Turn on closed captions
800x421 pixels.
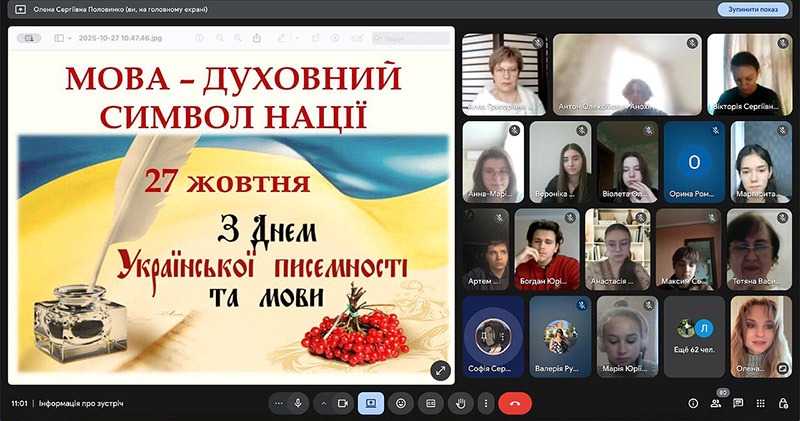click(431, 403)
